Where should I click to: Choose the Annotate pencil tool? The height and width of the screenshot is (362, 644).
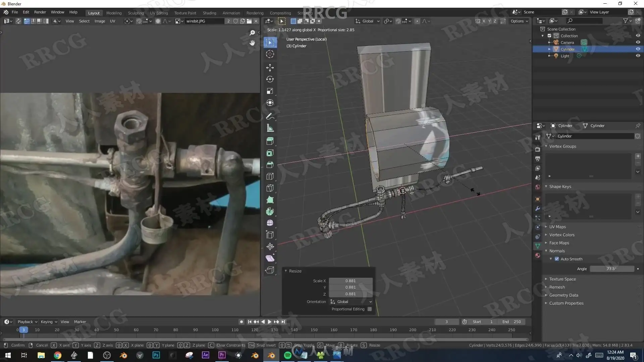click(x=270, y=116)
